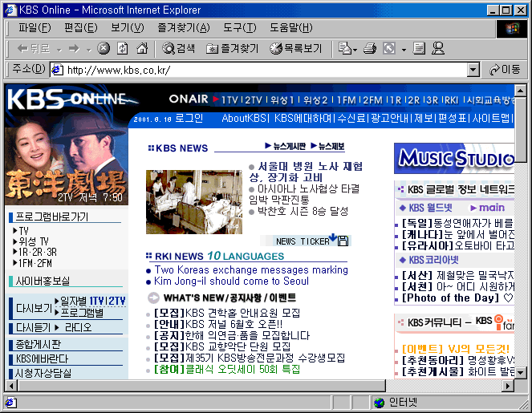Screen dimensions: 532x413
Task: Click the Messenger person toolbar icon
Action: [438, 48]
